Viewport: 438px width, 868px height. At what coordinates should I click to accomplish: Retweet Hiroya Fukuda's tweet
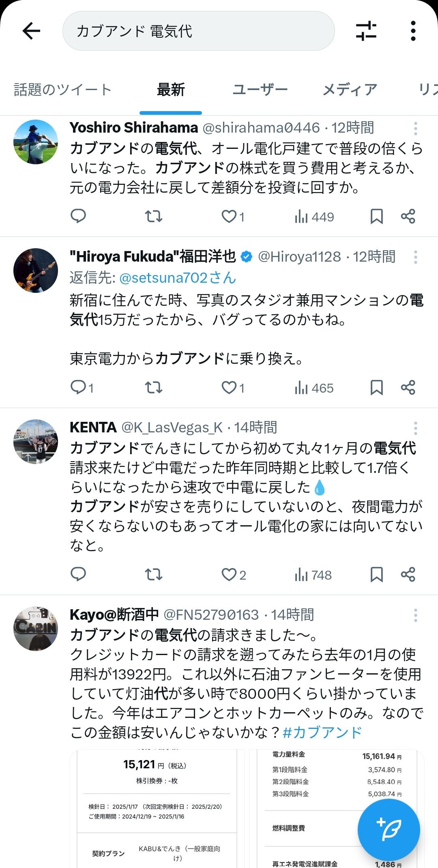pos(154,388)
